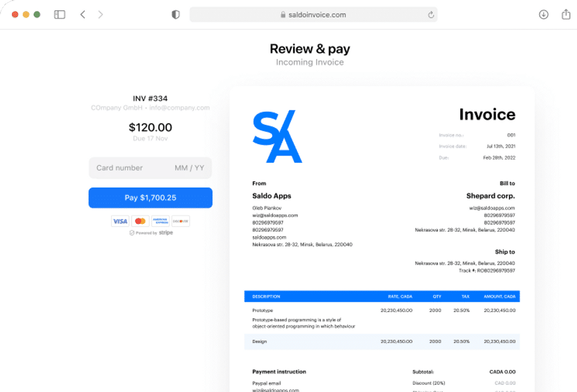Click the Subtotal CADA 0.00 value
This screenshot has height=392, width=577.
[x=502, y=372]
